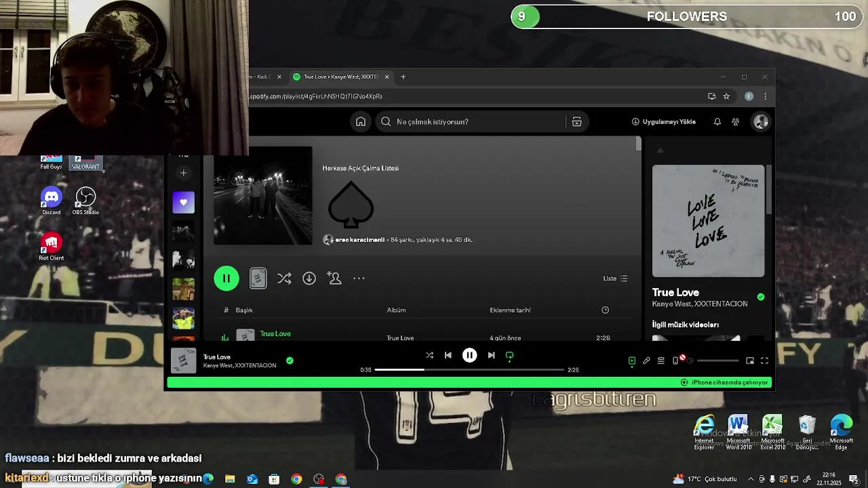Open OBS Studio desktop shortcut
The image size is (868, 488).
pos(85,201)
